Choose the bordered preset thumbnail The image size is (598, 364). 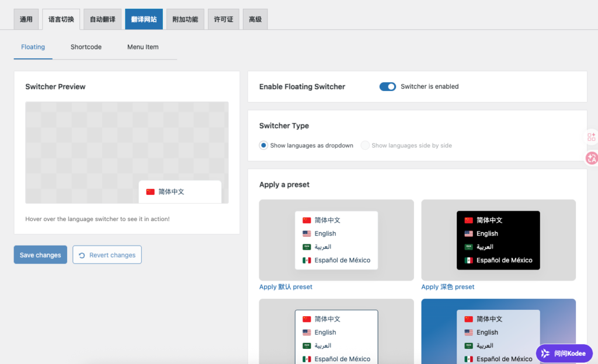pyautogui.click(x=336, y=331)
